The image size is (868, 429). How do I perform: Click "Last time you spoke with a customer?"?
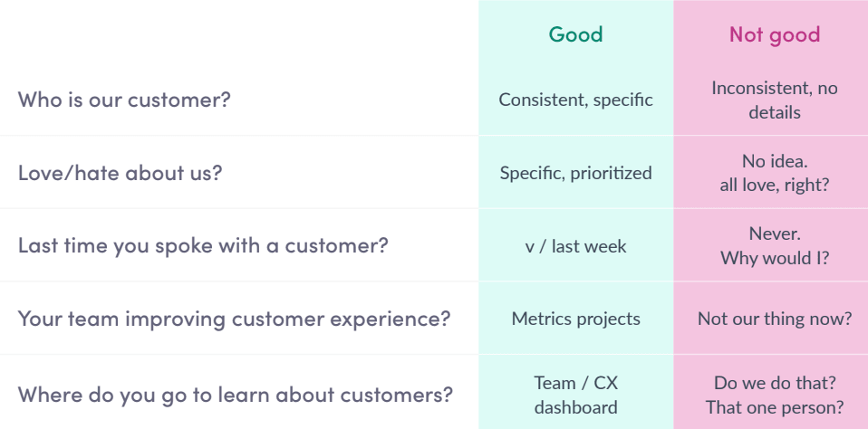[x=203, y=245]
